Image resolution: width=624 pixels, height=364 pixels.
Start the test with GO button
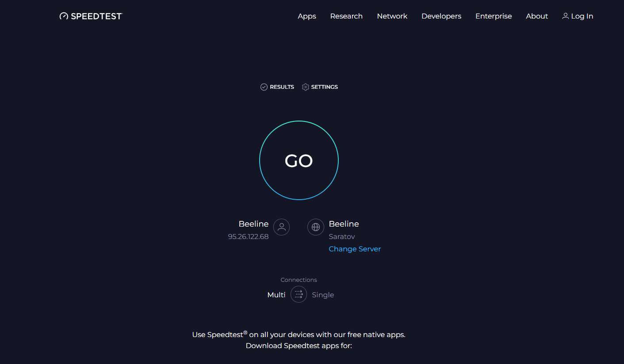[x=299, y=160]
